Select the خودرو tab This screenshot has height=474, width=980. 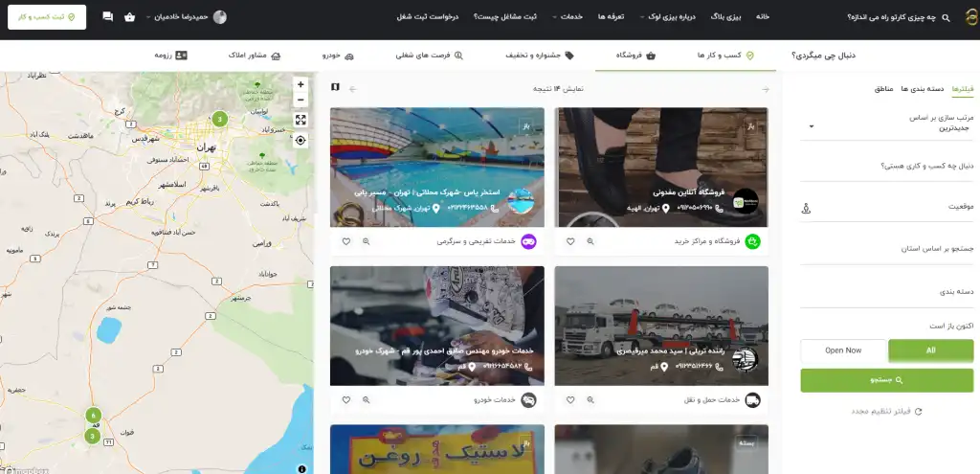[338, 56]
